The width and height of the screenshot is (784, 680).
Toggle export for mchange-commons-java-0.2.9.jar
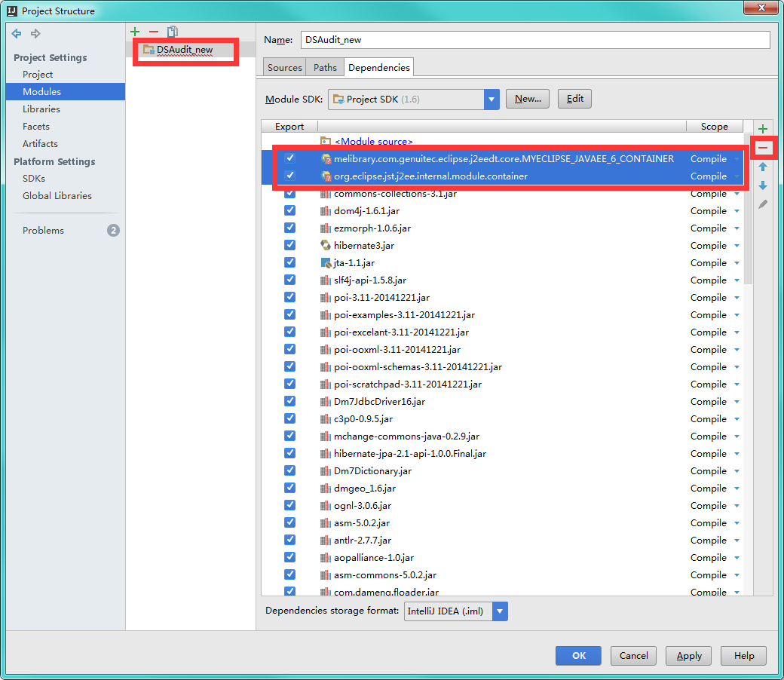(290, 436)
